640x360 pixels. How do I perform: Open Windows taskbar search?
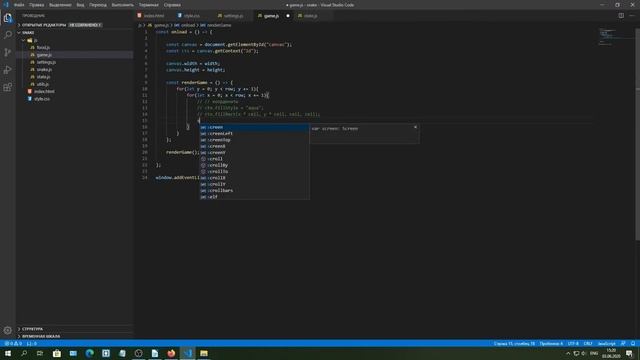[x=24, y=353]
